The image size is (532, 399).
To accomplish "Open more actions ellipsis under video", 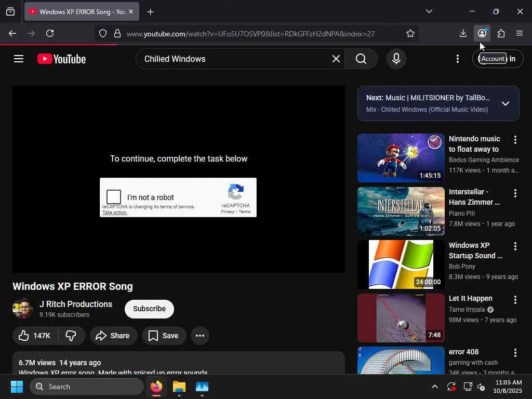I will point(200,336).
